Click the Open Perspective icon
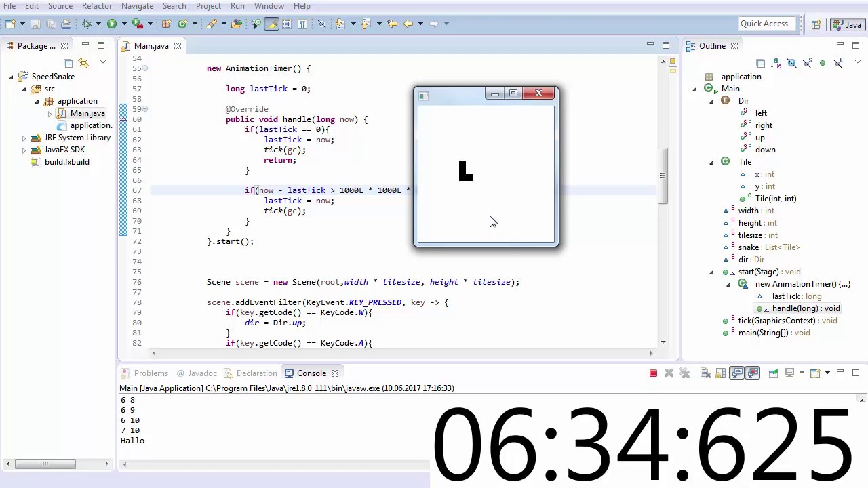The height and width of the screenshot is (488, 868). (816, 24)
